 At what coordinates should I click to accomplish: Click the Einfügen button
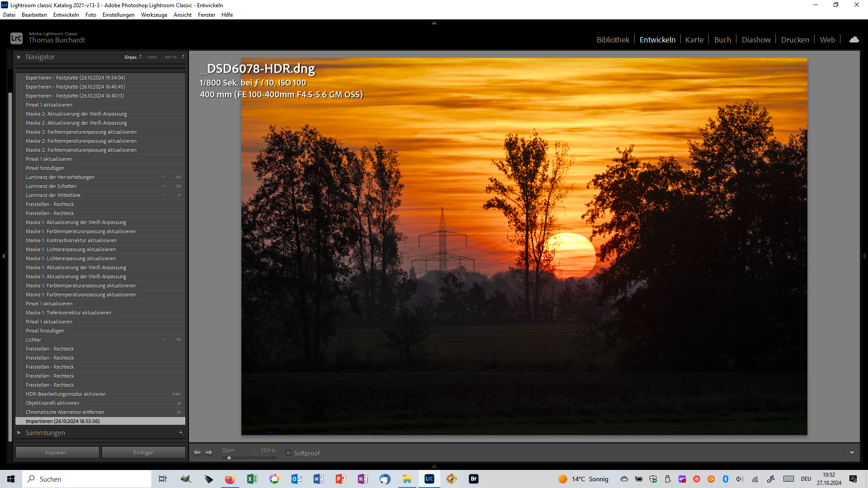tap(143, 452)
